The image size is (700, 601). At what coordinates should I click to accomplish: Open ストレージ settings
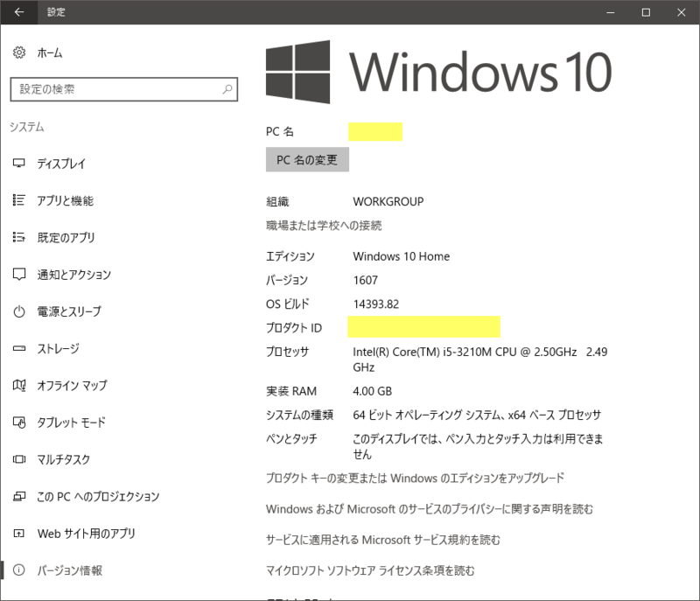click(58, 348)
